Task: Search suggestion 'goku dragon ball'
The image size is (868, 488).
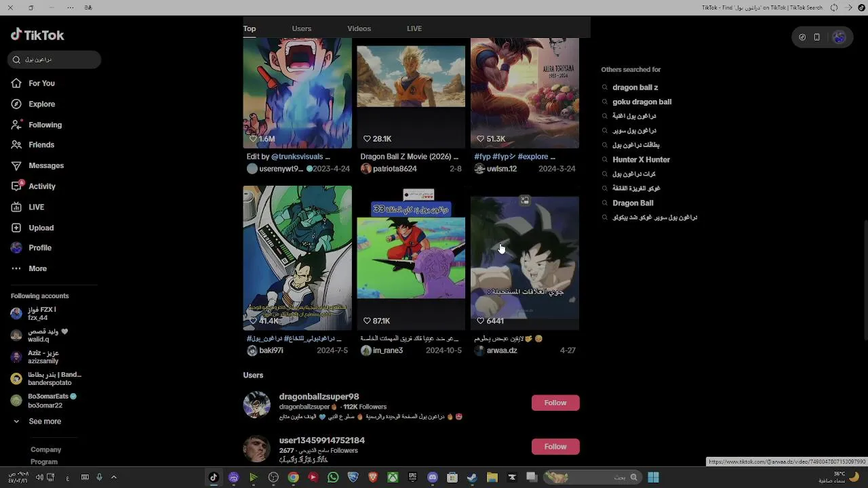Action: tap(642, 102)
